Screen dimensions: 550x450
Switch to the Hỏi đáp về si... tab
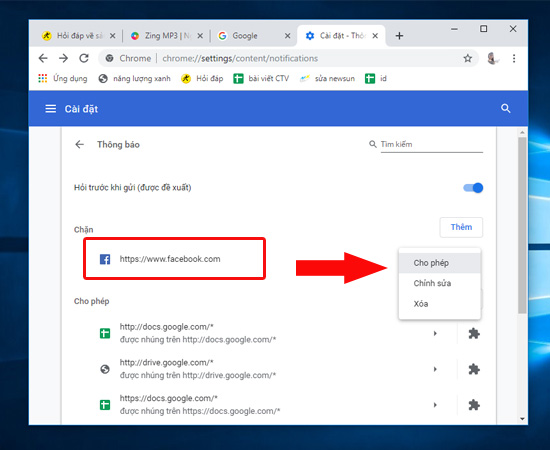(x=79, y=36)
